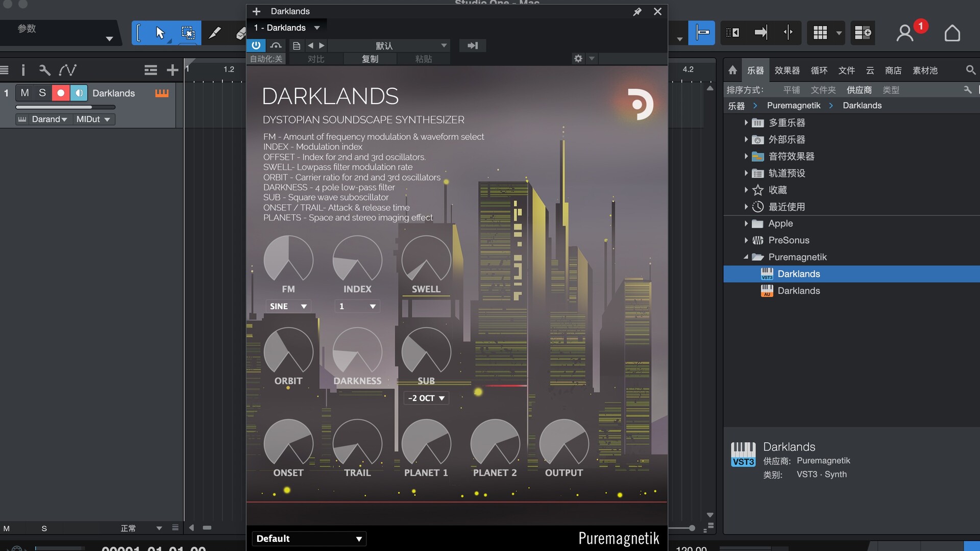Solo the Darklands track
This screenshot has height=551, width=980.
pos(42,93)
